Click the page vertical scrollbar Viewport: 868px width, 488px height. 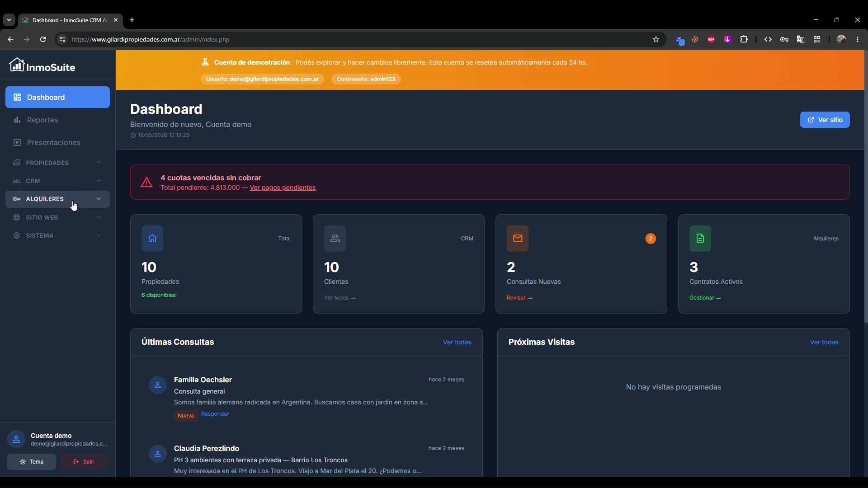(x=866, y=186)
